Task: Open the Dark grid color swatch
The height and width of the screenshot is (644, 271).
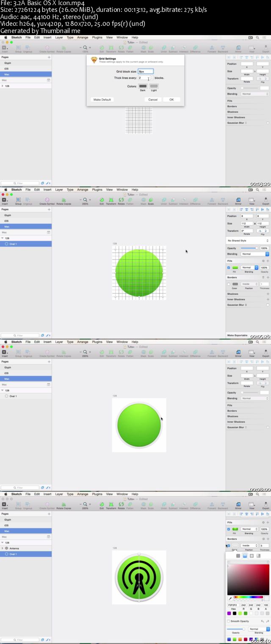Action: click(143, 86)
